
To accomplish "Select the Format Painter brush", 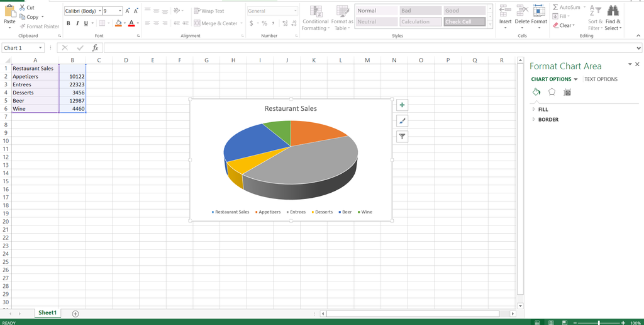I will pos(23,26).
